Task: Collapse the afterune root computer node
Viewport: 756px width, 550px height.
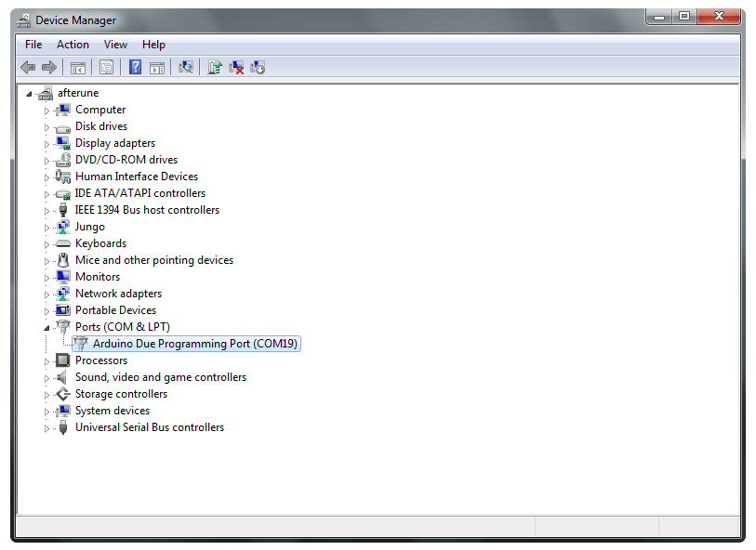Action: 30,94
